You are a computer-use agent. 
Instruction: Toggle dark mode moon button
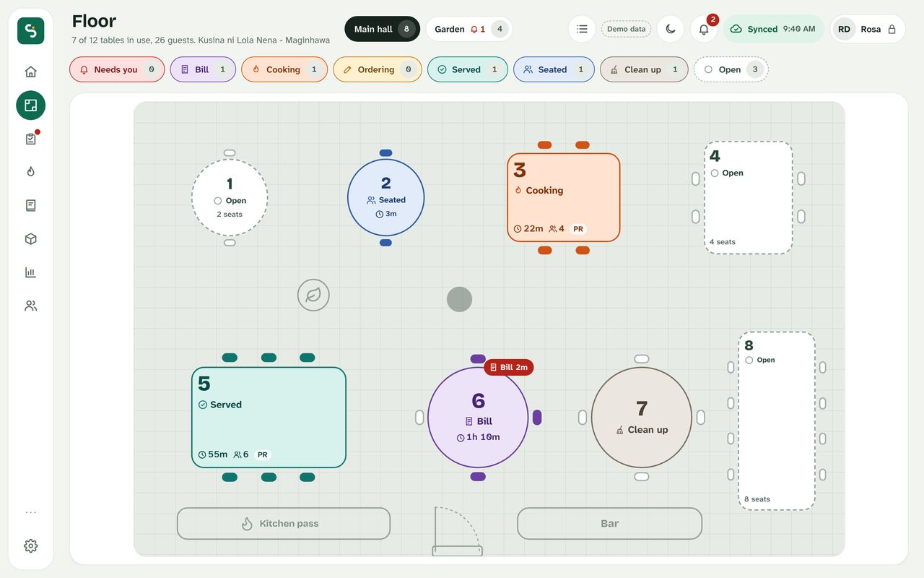tap(671, 29)
